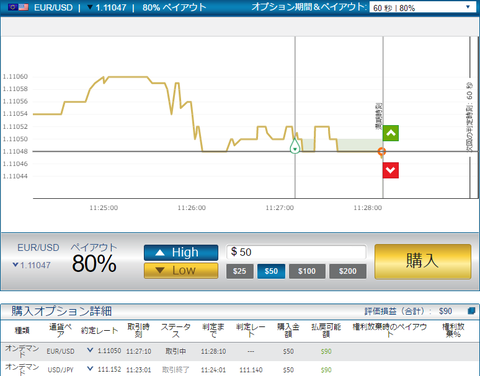The image size is (480, 376).
Task: Click the 払戻可能額 column header
Action: pos(326,330)
